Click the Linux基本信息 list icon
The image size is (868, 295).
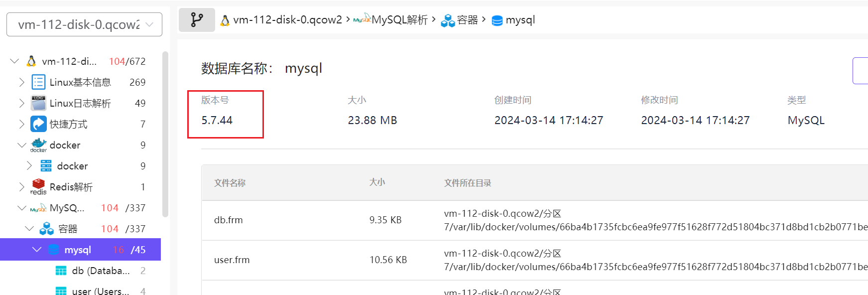[38, 82]
